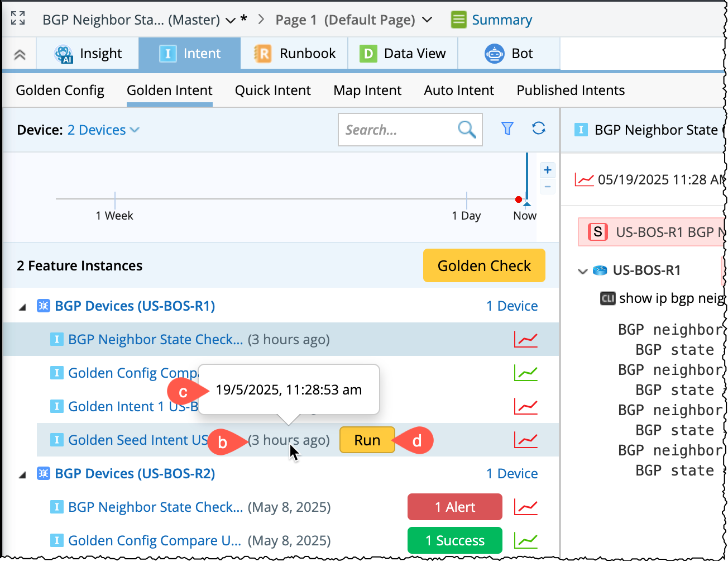Click the timeline zoom in plus button
The image size is (728, 561).
tap(548, 170)
